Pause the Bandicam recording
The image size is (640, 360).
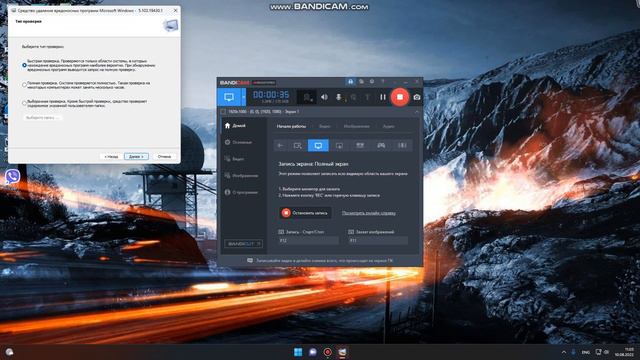pyautogui.click(x=382, y=97)
